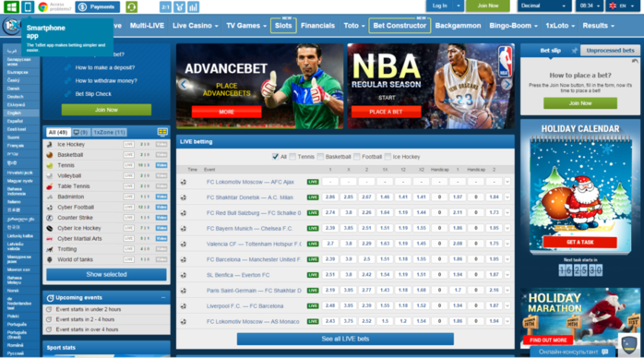Click the green headset support icon

point(131,6)
